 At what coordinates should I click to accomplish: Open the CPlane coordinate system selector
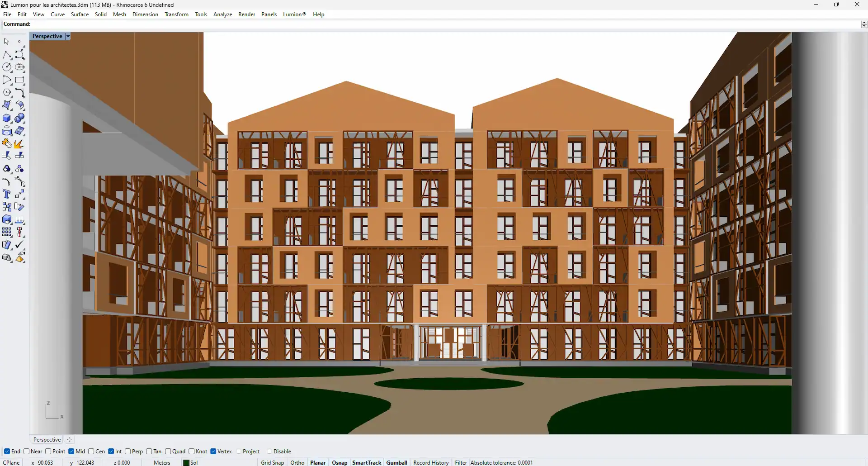tap(11, 462)
